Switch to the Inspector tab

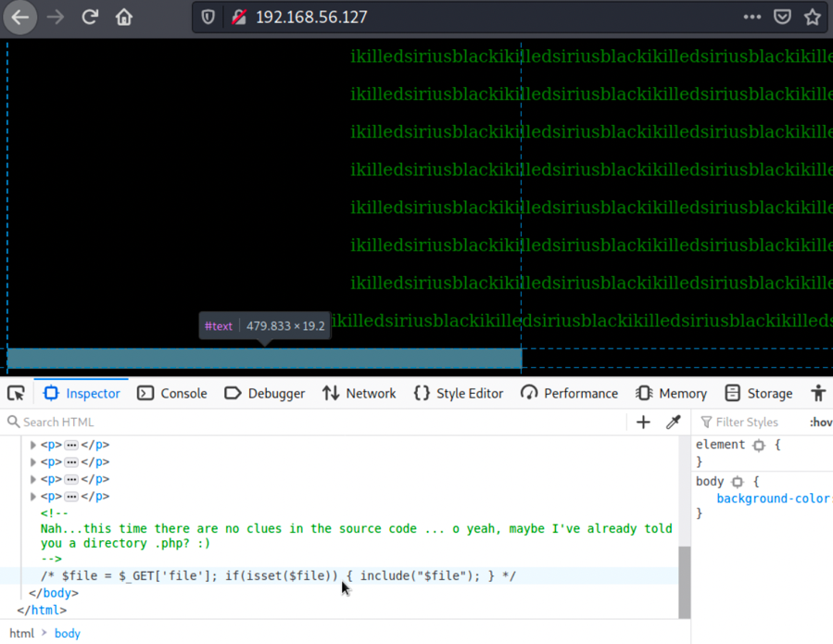[x=82, y=393]
